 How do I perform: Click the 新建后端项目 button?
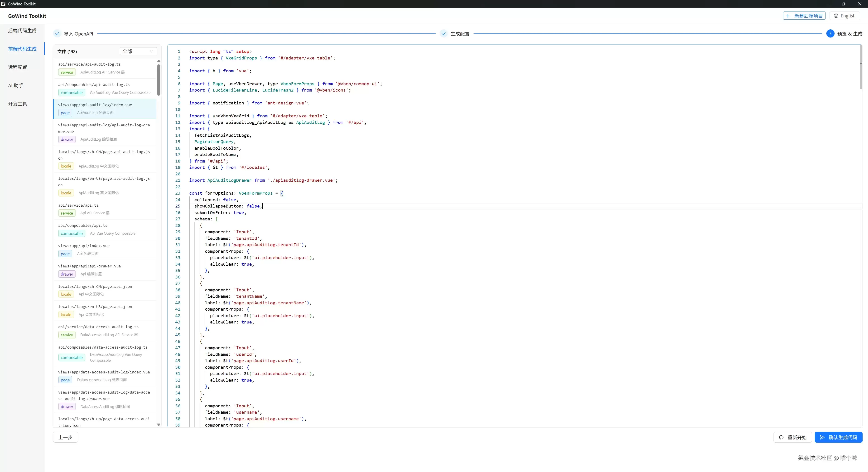click(x=804, y=16)
